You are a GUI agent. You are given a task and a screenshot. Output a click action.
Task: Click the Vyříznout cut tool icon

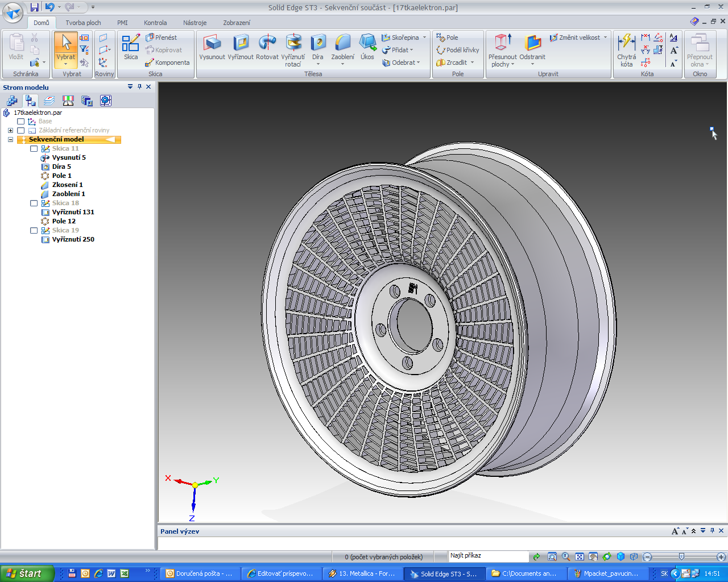pyautogui.click(x=241, y=45)
